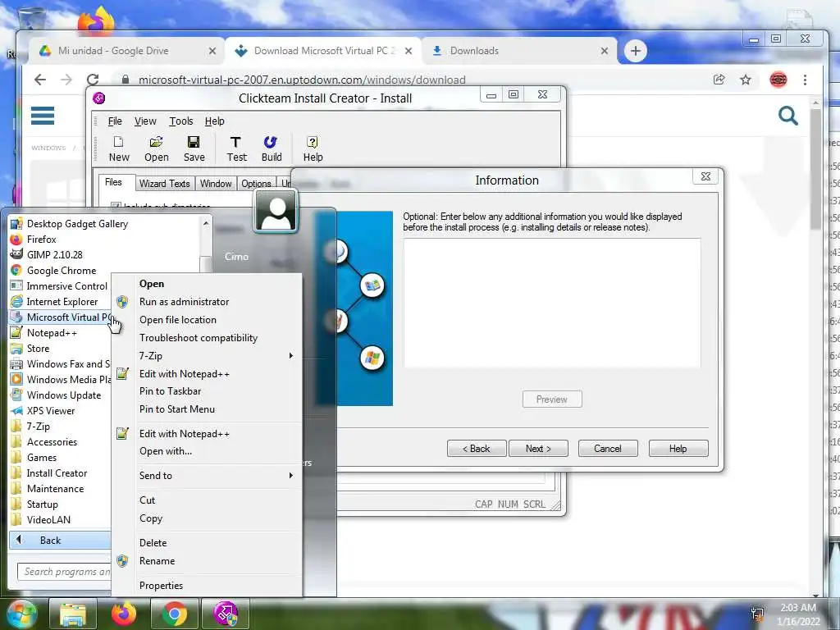Viewport: 840px width, 630px height.
Task: Switch to the Options tab in Install Creator
Action: pyautogui.click(x=256, y=183)
